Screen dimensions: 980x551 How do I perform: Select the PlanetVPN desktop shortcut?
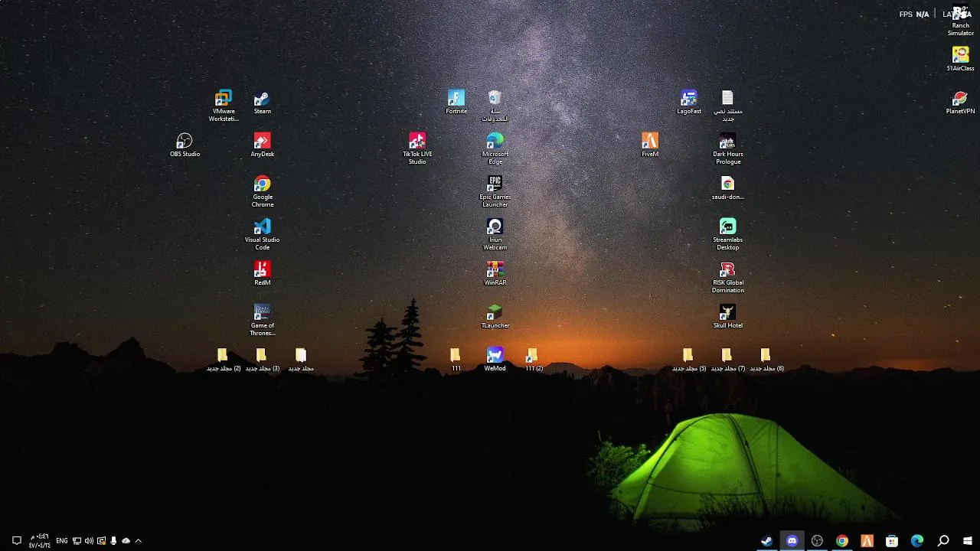pyautogui.click(x=960, y=103)
